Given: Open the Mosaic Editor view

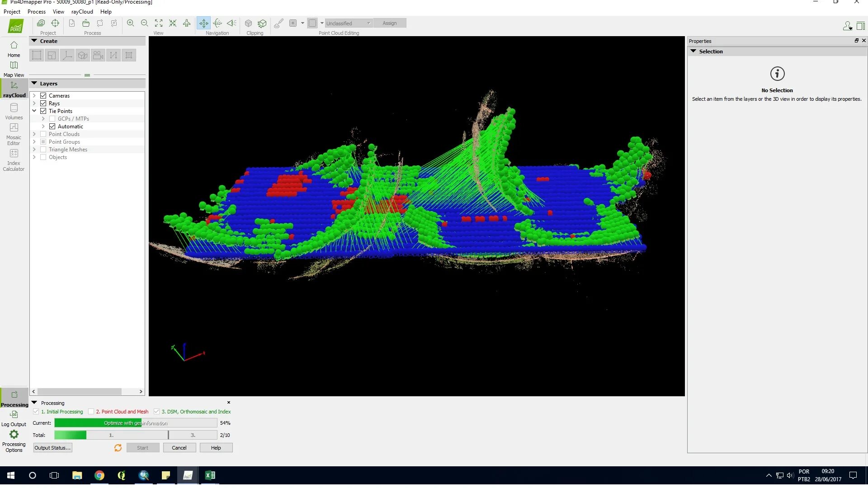Looking at the screenshot, I should [x=14, y=133].
